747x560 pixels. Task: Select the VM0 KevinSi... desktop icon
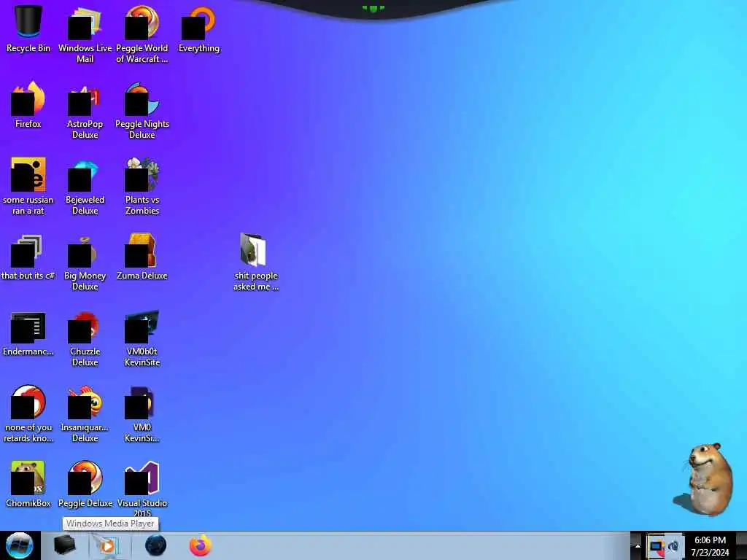coord(142,414)
